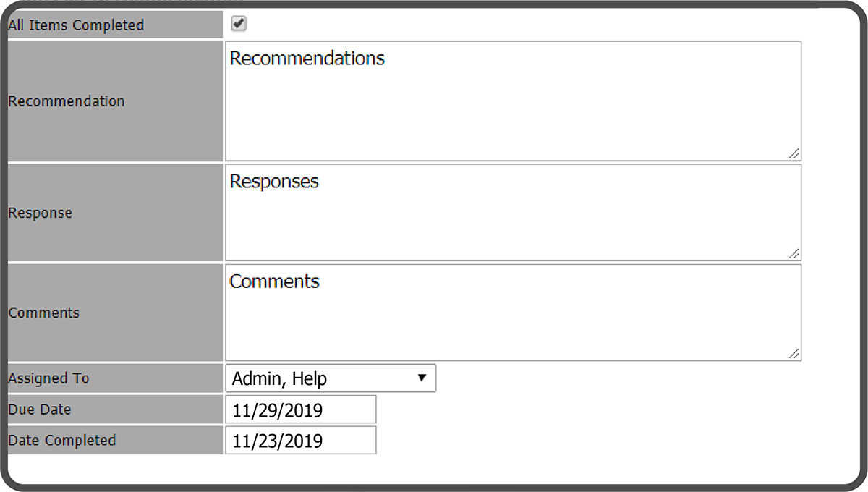Image resolution: width=868 pixels, height=492 pixels.
Task: Click the Recommendation row label
Action: point(67,101)
